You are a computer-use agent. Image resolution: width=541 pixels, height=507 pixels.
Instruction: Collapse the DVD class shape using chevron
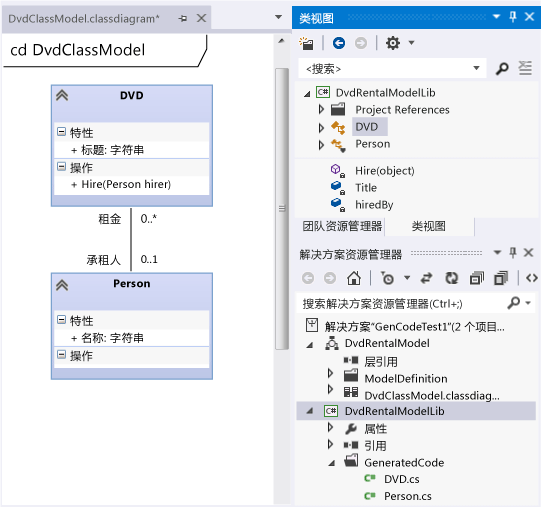[62, 95]
